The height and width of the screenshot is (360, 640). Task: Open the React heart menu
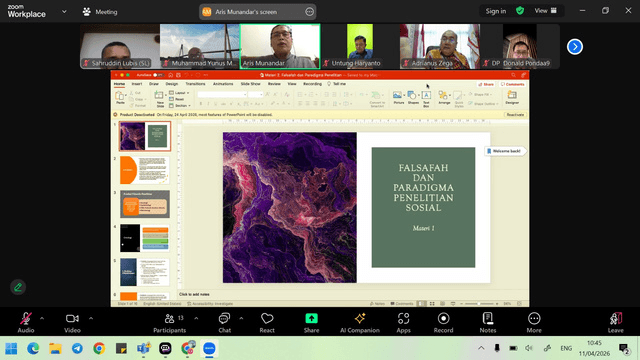click(x=267, y=322)
